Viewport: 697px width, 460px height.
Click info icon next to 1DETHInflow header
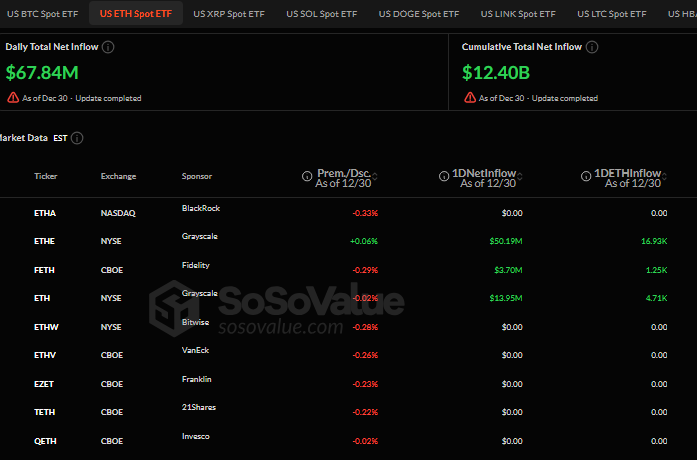[x=585, y=176]
